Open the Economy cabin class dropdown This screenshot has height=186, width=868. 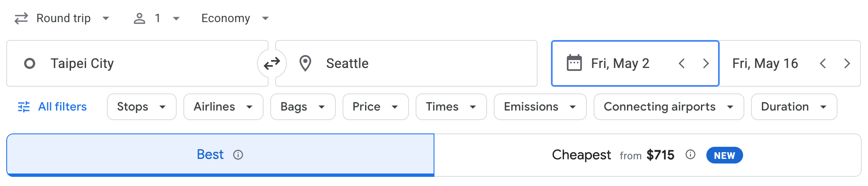pyautogui.click(x=235, y=18)
